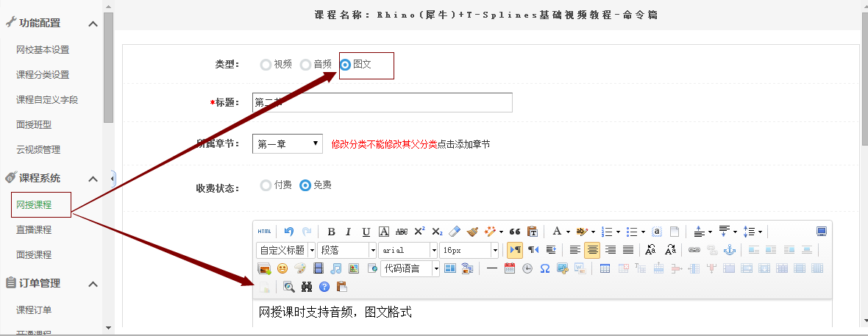
Task: Apply bold formatting in the editor
Action: tap(331, 231)
